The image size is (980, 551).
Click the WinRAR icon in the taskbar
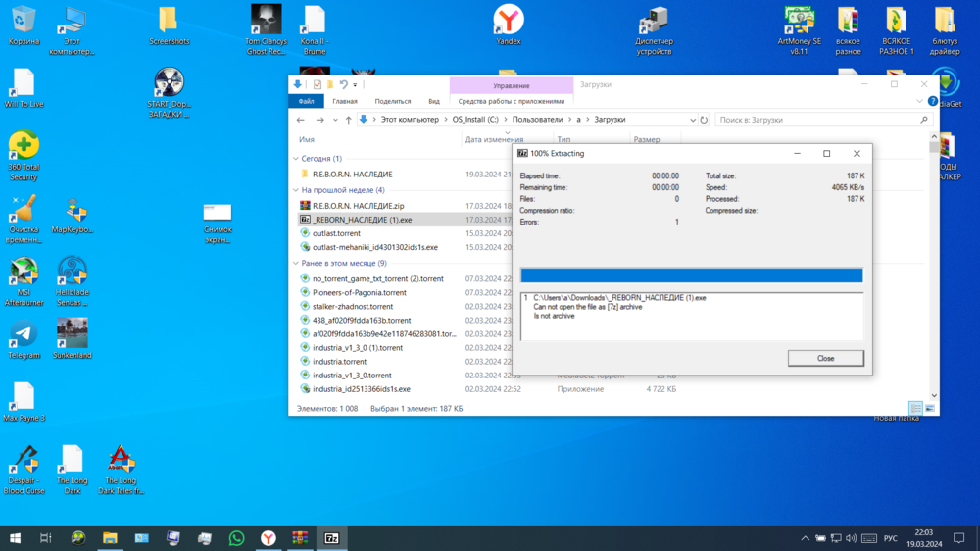click(300, 538)
